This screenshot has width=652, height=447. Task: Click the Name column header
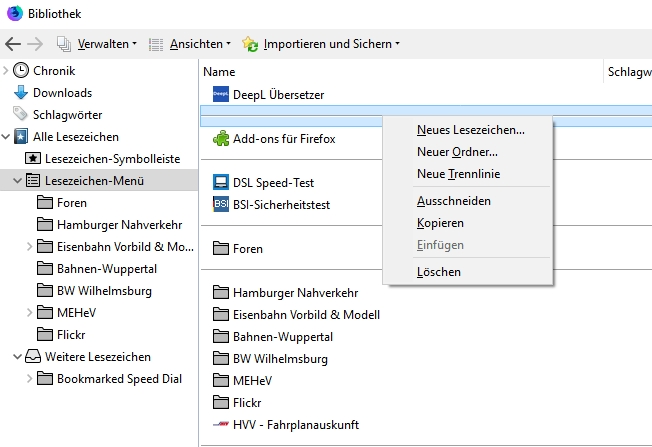point(219,72)
